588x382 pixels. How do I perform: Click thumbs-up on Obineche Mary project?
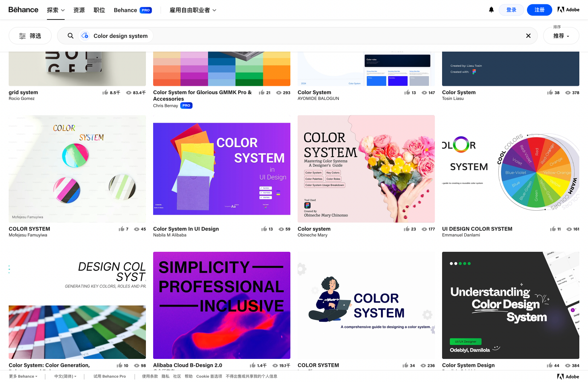(407, 229)
